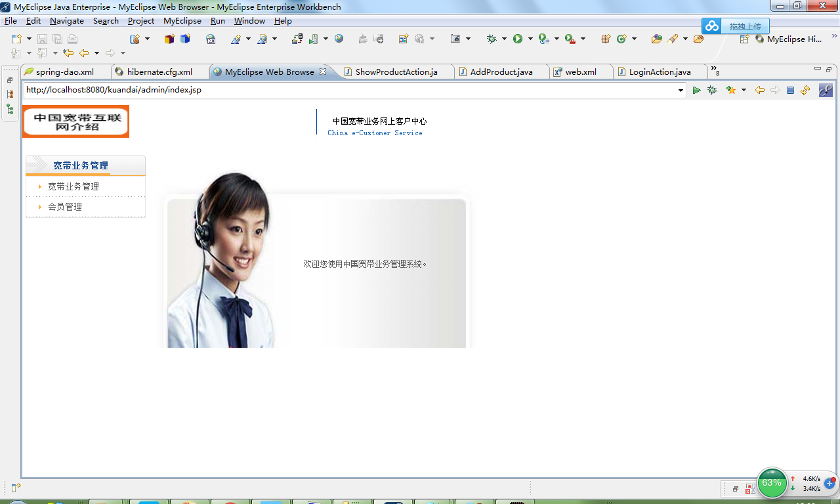Open the MyEclipse menu in the menu bar
The image size is (840, 504).
click(182, 20)
